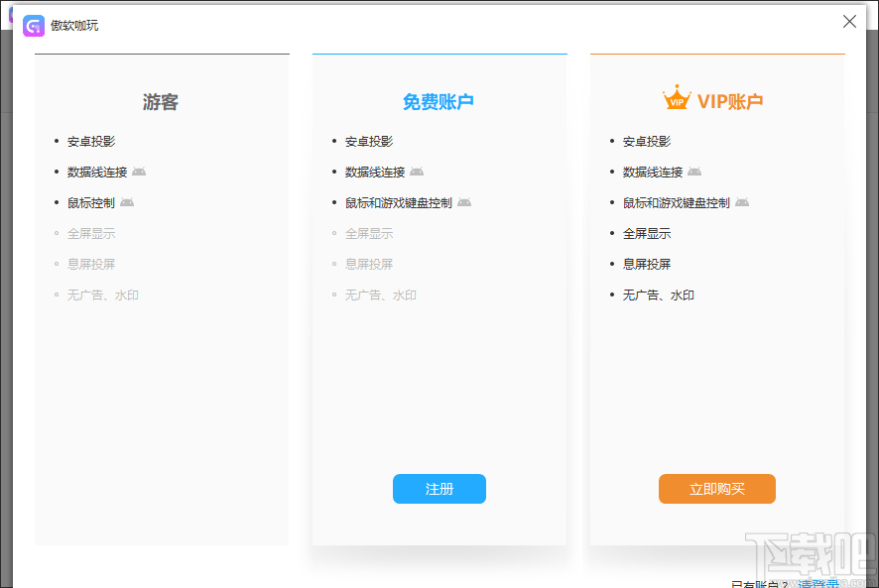The image size is (879, 588).
Task: Click the 全屏显示 feature item in VIP账户
Action: tap(647, 233)
